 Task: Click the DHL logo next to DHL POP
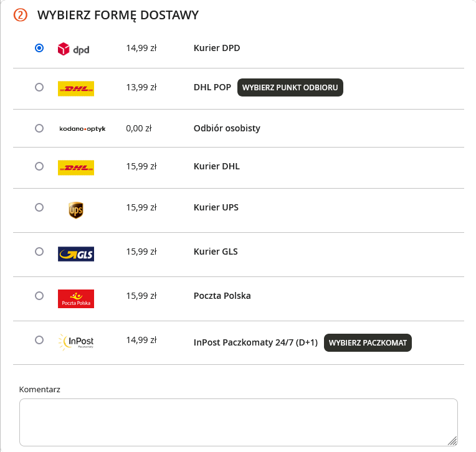76,88
